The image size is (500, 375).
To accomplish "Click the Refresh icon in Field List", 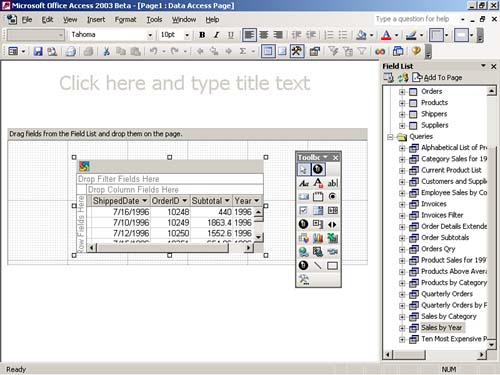I will tap(403, 78).
